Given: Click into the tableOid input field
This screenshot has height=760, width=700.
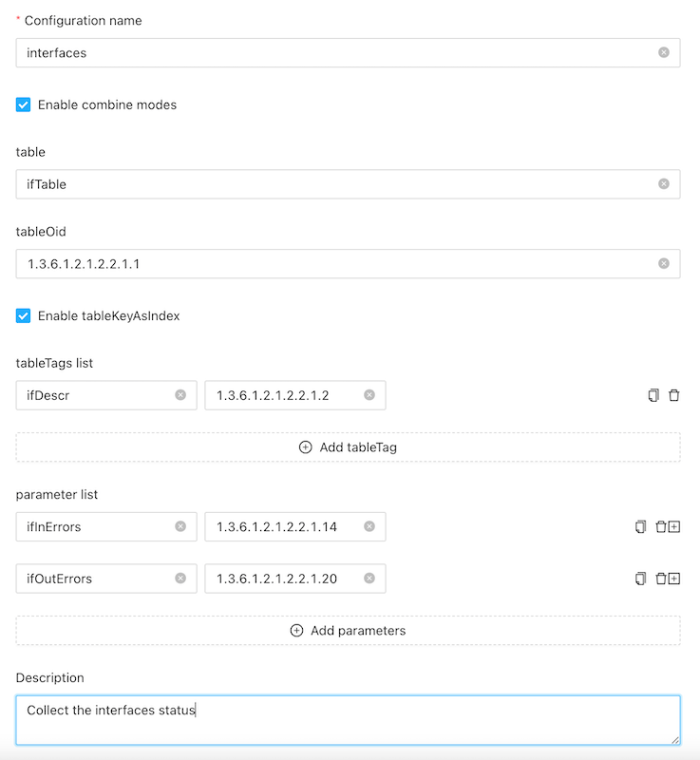Looking at the screenshot, I should pyautogui.click(x=332, y=264).
